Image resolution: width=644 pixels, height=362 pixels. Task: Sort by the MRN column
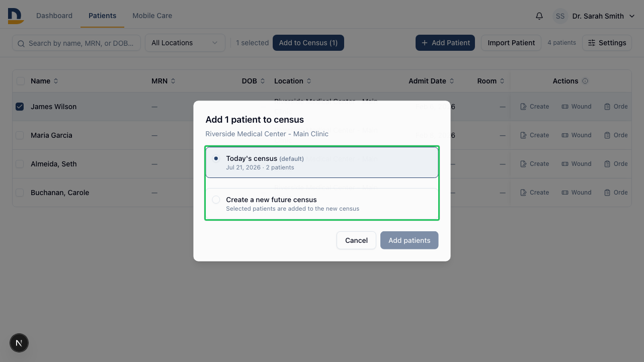pyautogui.click(x=164, y=81)
